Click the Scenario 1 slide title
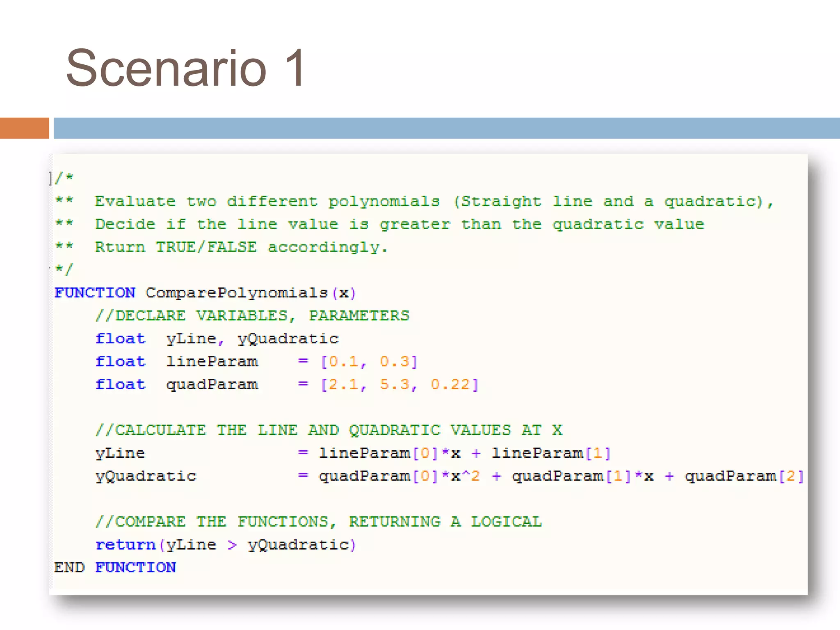This screenshot has width=840, height=630. (x=185, y=68)
